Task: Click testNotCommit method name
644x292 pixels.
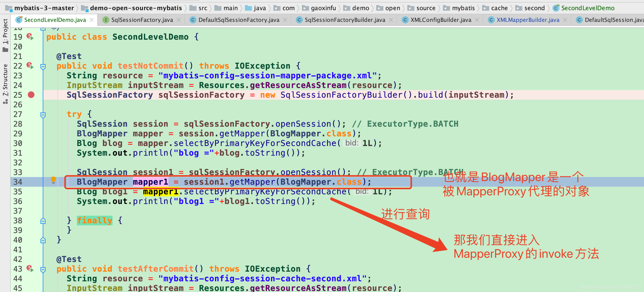Action: pyautogui.click(x=150, y=66)
